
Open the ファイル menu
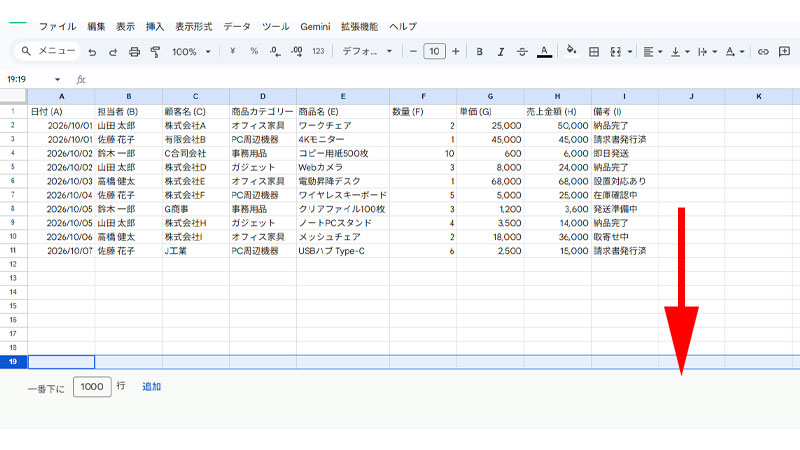coord(57,27)
